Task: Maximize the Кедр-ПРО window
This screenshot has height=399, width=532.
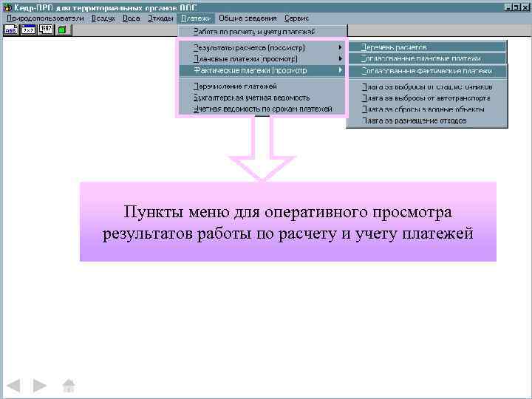Action: [516, 7]
